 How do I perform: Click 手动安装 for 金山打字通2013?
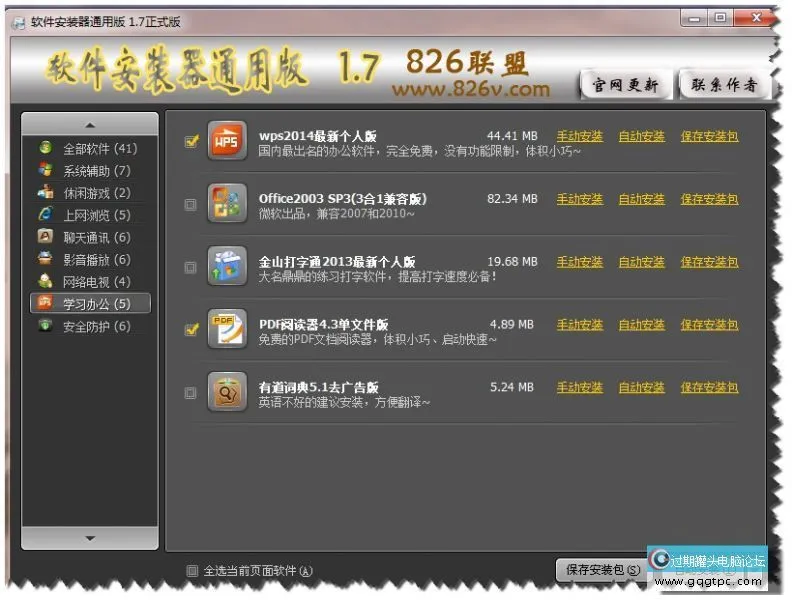pos(579,262)
